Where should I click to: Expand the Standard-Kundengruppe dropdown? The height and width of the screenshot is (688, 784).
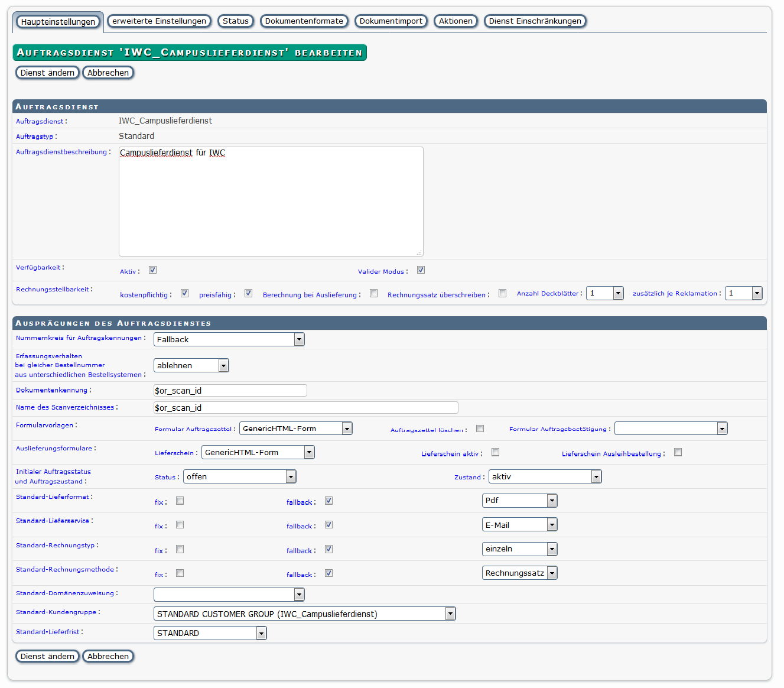(x=304, y=614)
